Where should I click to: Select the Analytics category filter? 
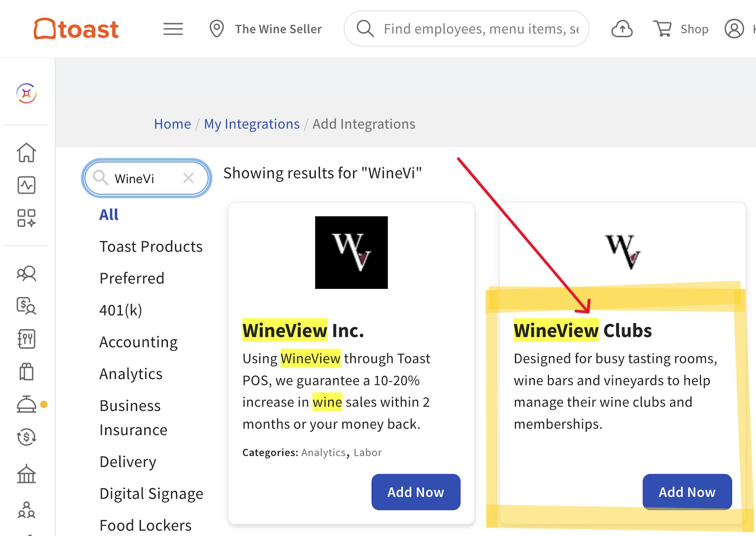tap(131, 374)
